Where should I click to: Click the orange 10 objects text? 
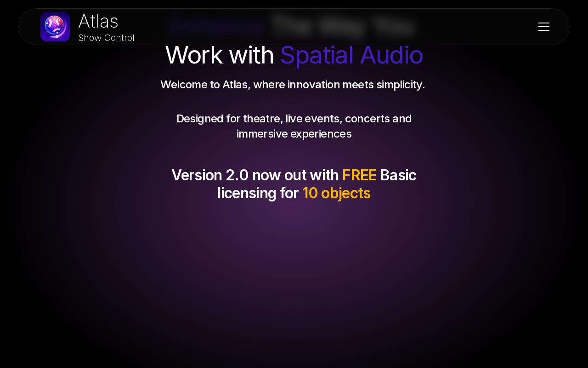point(336,193)
